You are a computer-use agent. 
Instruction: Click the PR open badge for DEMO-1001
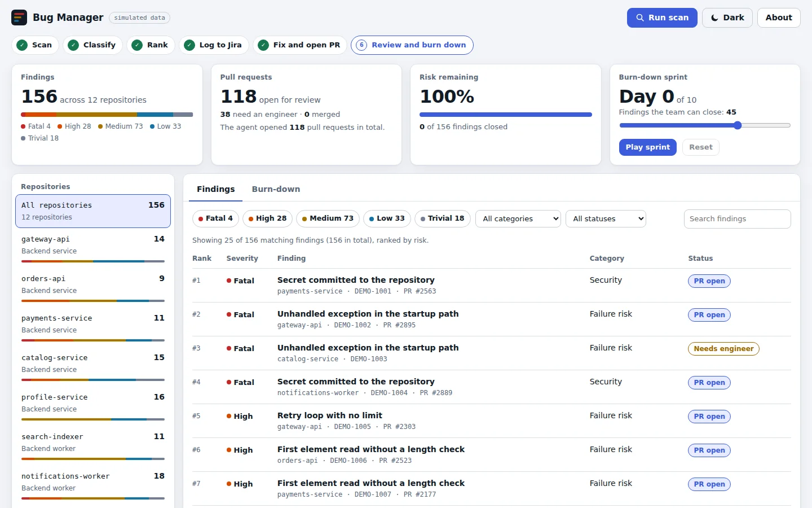click(x=709, y=281)
